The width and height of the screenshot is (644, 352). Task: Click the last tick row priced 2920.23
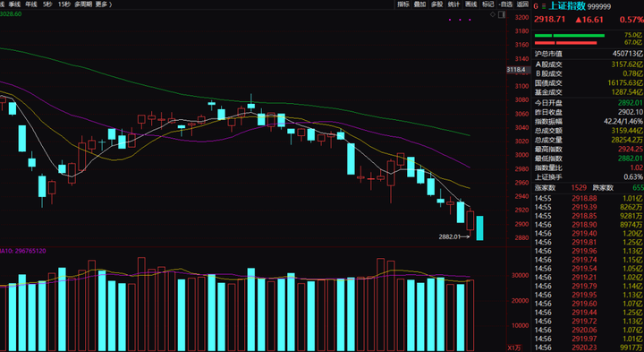coord(589,348)
